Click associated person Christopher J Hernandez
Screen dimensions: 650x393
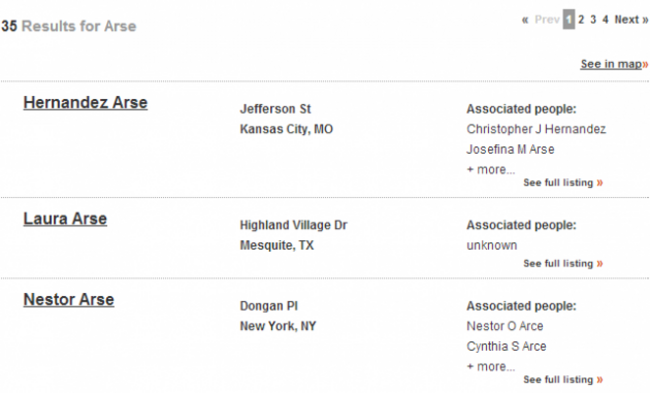536,129
